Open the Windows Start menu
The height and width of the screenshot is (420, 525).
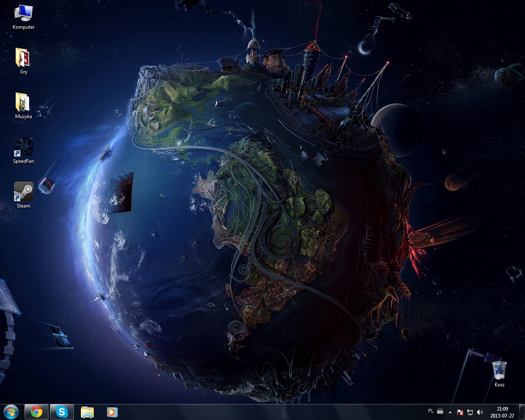[x=11, y=412]
